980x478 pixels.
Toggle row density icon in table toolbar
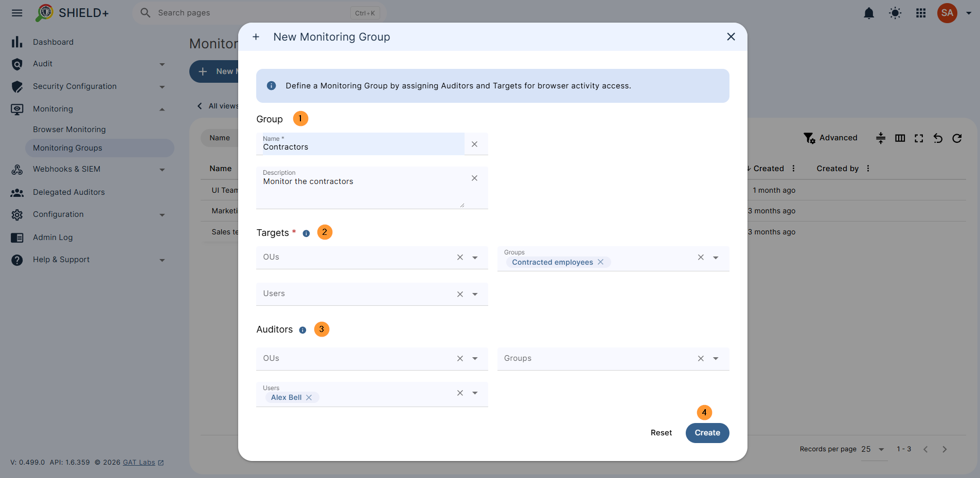click(881, 138)
